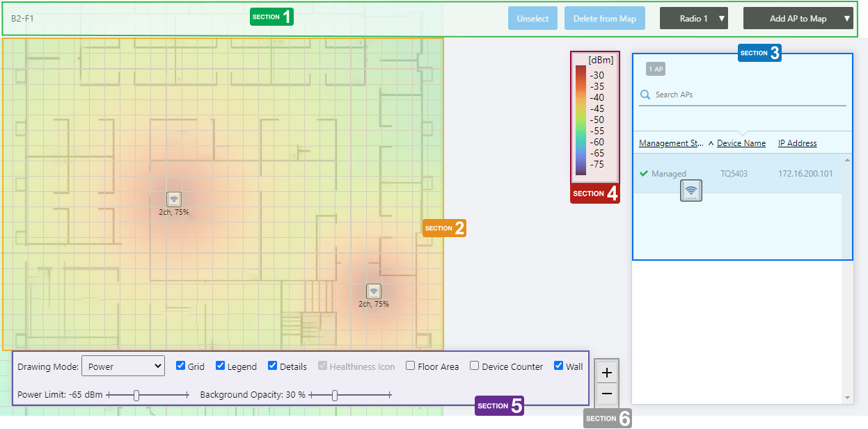Turn on the Device Counter checkbox
Image resolution: width=868 pixels, height=429 pixels.
(474, 366)
